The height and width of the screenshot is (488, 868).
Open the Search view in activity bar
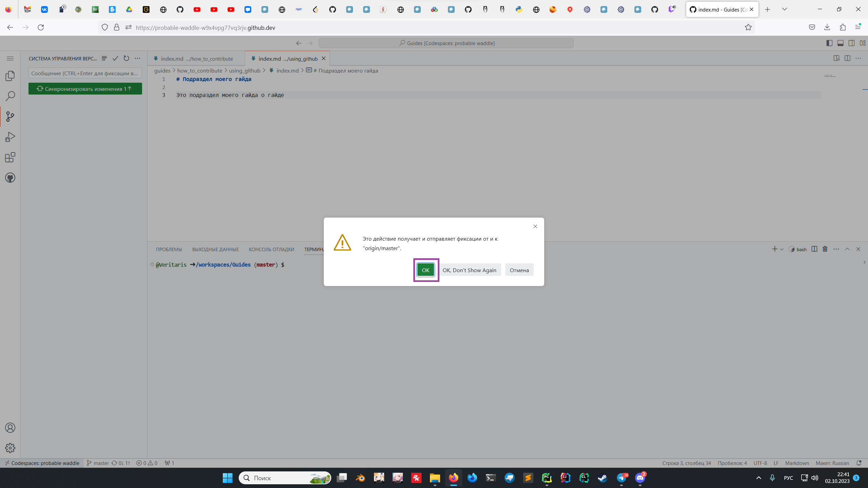tap(10, 96)
